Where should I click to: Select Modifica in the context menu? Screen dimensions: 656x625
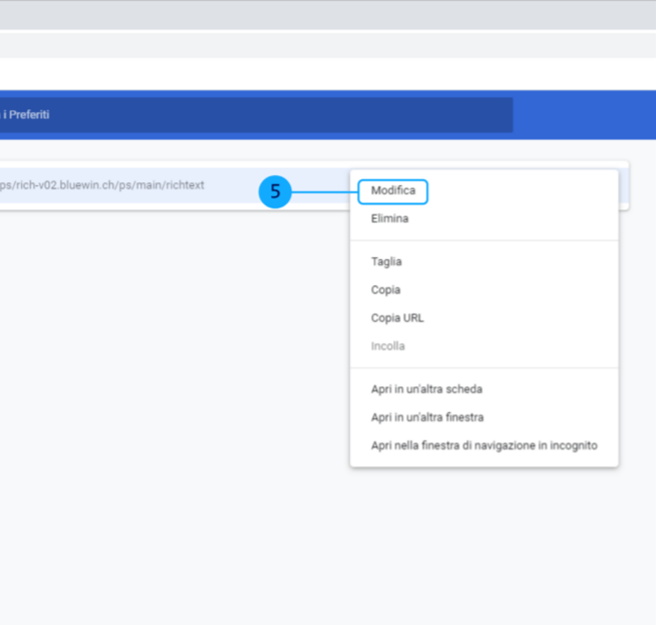coord(393,190)
